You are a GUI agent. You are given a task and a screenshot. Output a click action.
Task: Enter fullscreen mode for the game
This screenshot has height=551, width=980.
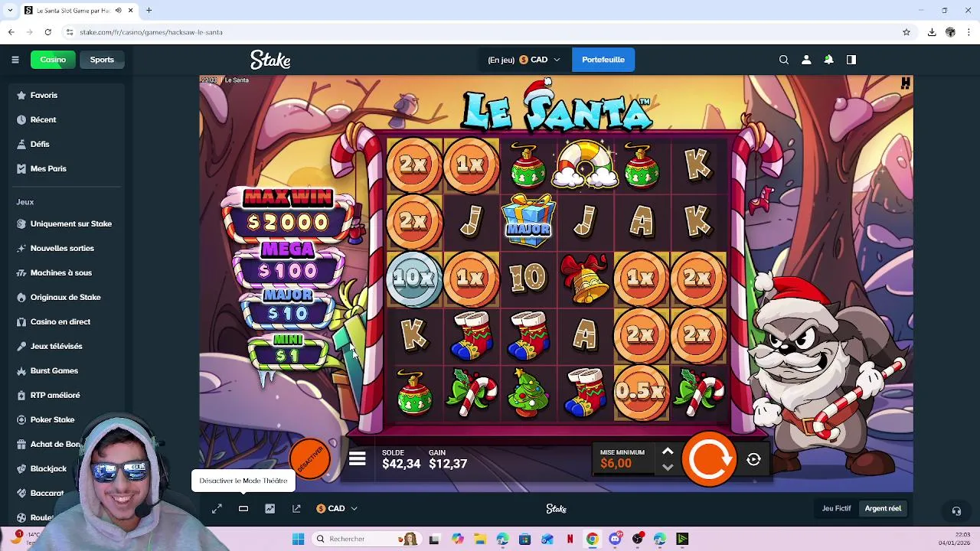click(217, 508)
